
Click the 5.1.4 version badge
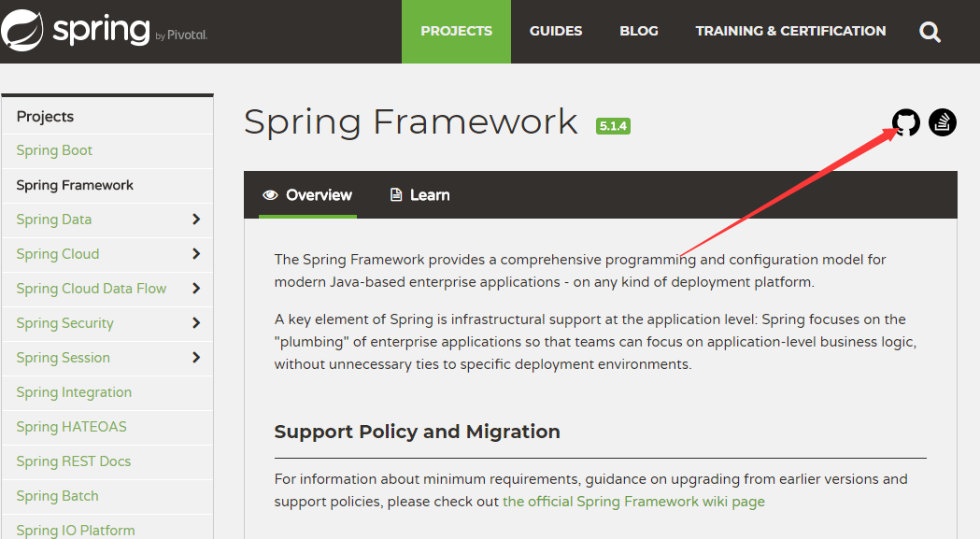pos(613,126)
